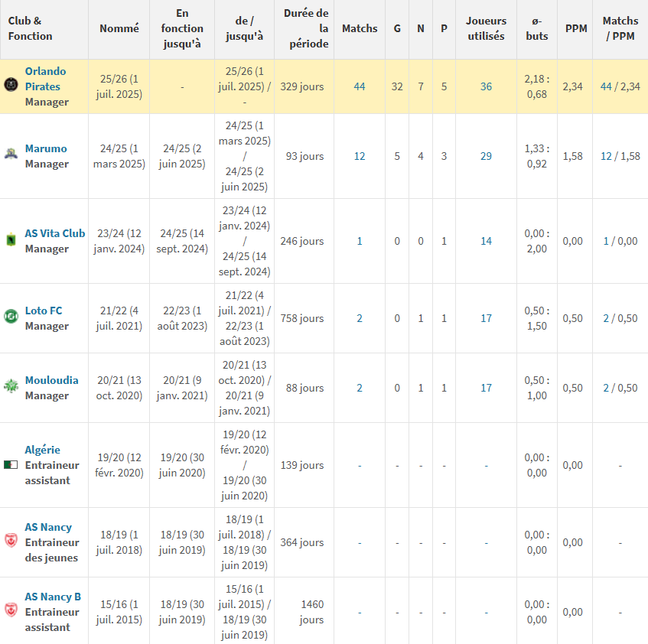Click AS Nancy B appointed 15/16 (1 juil. 2015)

119,612
